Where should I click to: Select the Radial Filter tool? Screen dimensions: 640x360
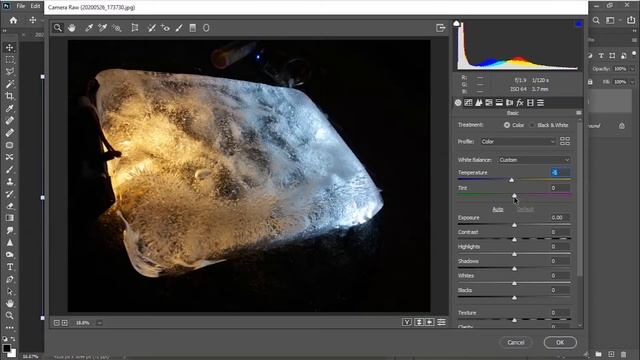[206, 28]
